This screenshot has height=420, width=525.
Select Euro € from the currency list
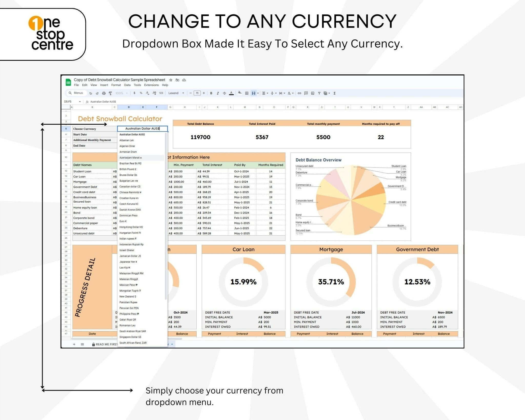click(x=124, y=221)
